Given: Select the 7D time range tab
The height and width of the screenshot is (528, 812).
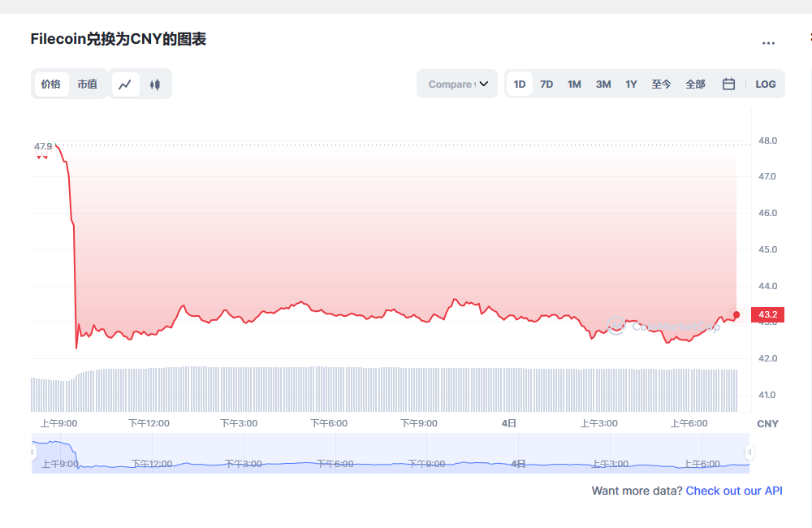Looking at the screenshot, I should coord(546,84).
